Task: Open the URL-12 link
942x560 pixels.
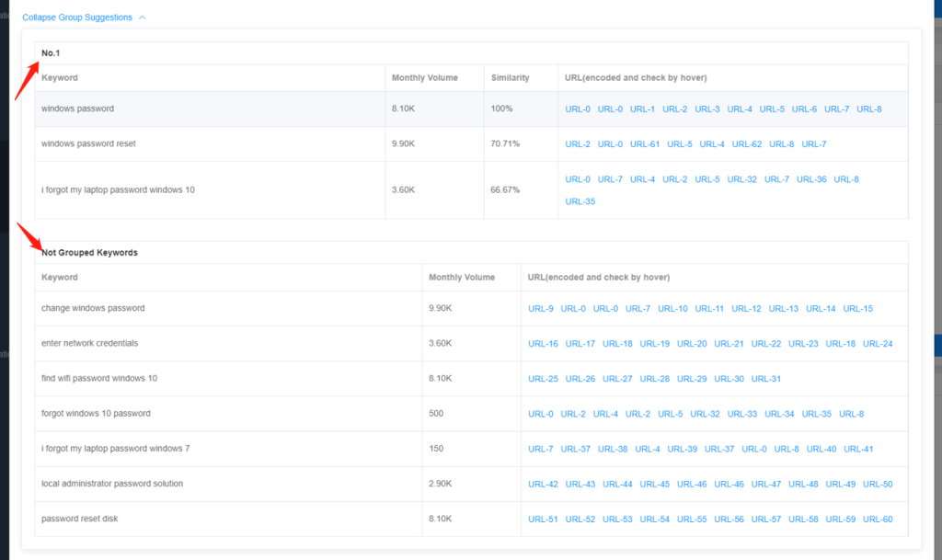Action: point(746,309)
